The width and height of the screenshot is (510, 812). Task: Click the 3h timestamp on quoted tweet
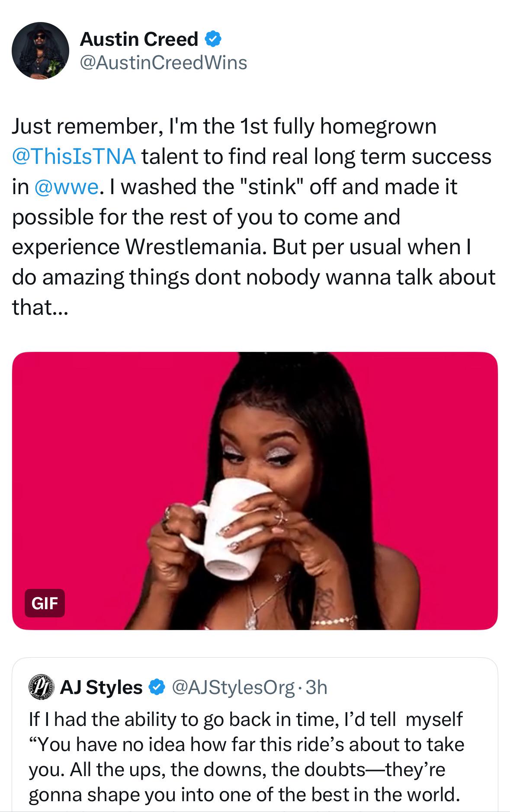point(316,687)
